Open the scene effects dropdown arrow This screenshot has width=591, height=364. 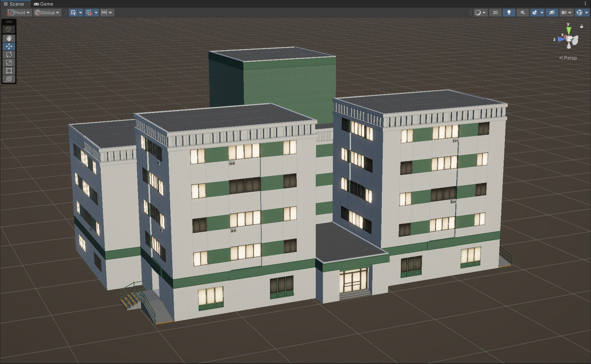tap(542, 12)
